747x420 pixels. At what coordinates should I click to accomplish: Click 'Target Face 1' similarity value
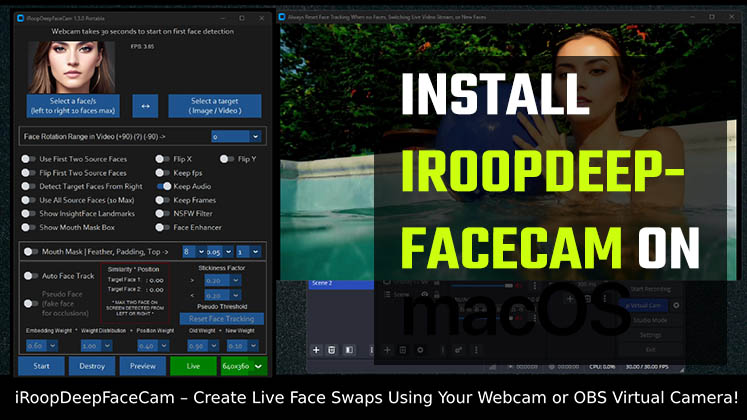tap(155, 280)
